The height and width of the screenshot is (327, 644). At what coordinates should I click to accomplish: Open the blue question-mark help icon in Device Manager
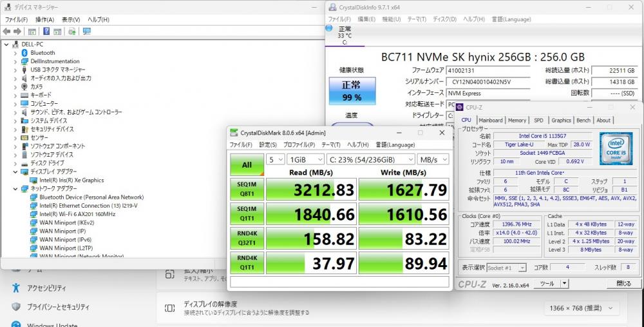coord(46,31)
